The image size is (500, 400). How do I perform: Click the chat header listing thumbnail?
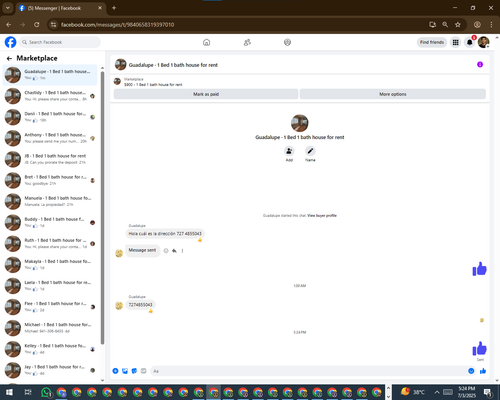[121, 65]
